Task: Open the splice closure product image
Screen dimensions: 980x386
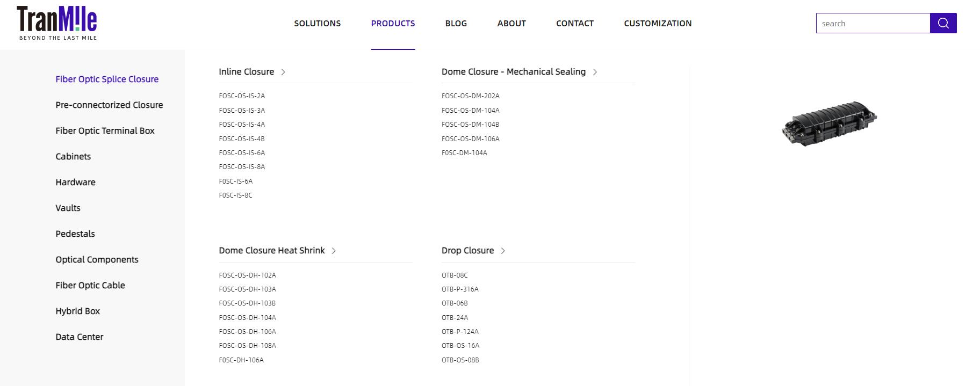Action: (829, 124)
